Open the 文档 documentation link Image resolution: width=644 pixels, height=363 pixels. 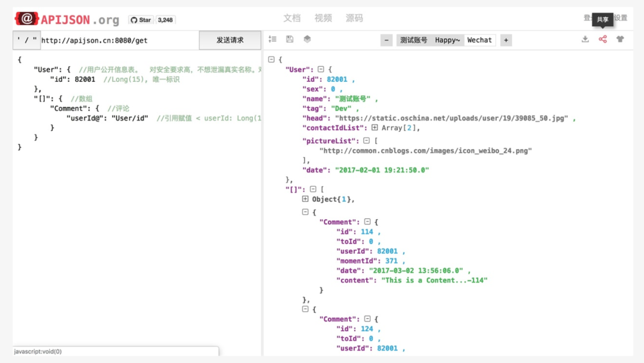click(x=292, y=18)
